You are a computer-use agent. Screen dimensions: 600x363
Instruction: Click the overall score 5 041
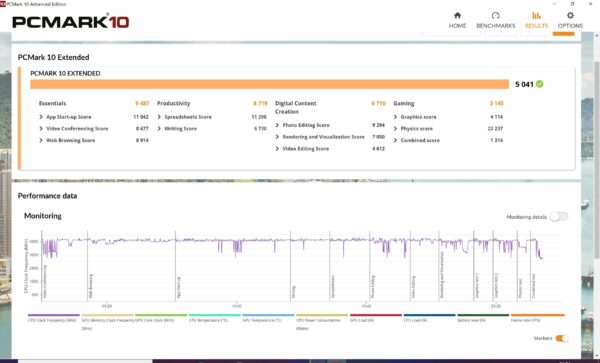coord(524,85)
